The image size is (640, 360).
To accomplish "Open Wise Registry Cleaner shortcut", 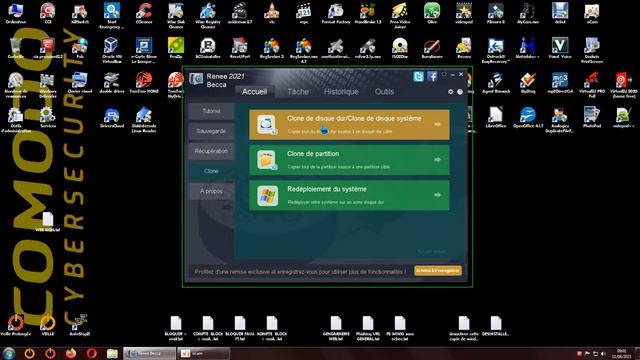I will [x=208, y=16].
